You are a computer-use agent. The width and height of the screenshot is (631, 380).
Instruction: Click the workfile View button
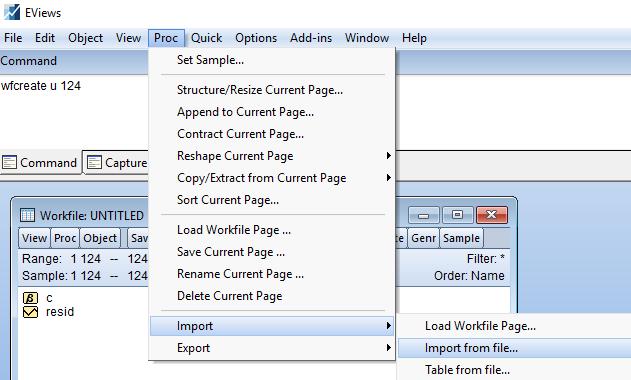(34, 238)
